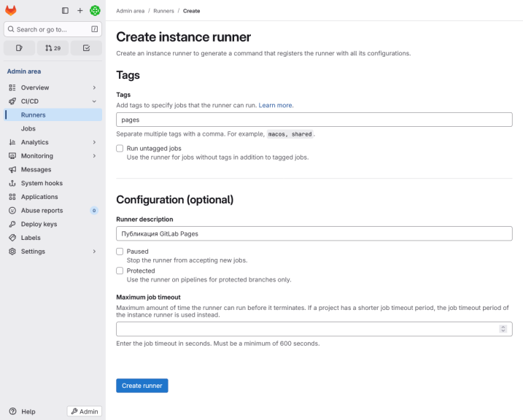Expand the Settings section chevron
The width and height of the screenshot is (523, 420).
point(94,252)
